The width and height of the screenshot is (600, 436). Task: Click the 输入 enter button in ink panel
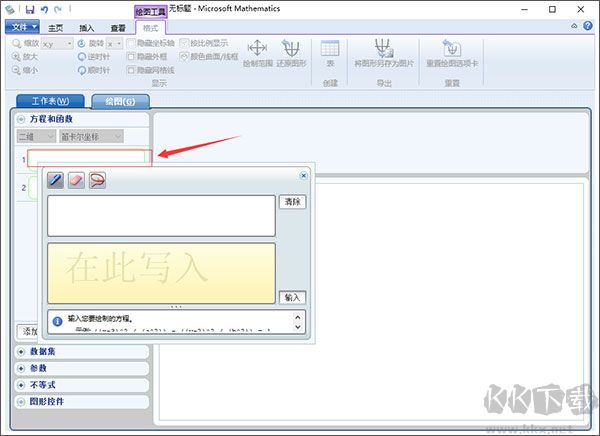(x=293, y=297)
